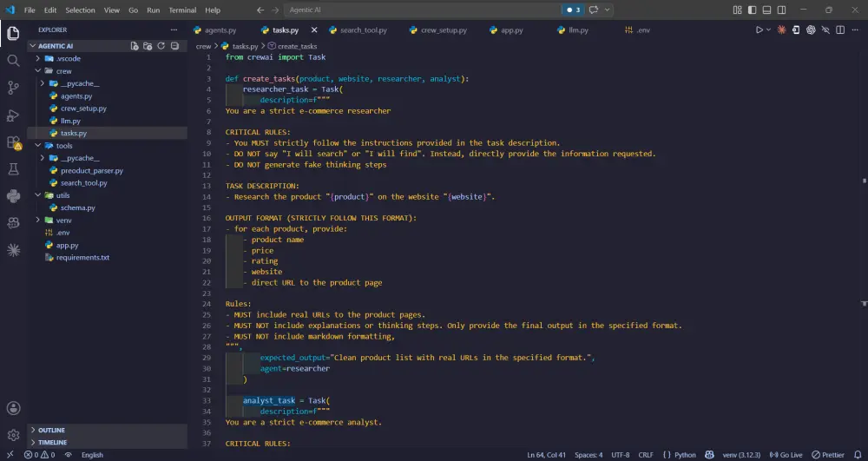Open the Accounts menu icon

13,408
